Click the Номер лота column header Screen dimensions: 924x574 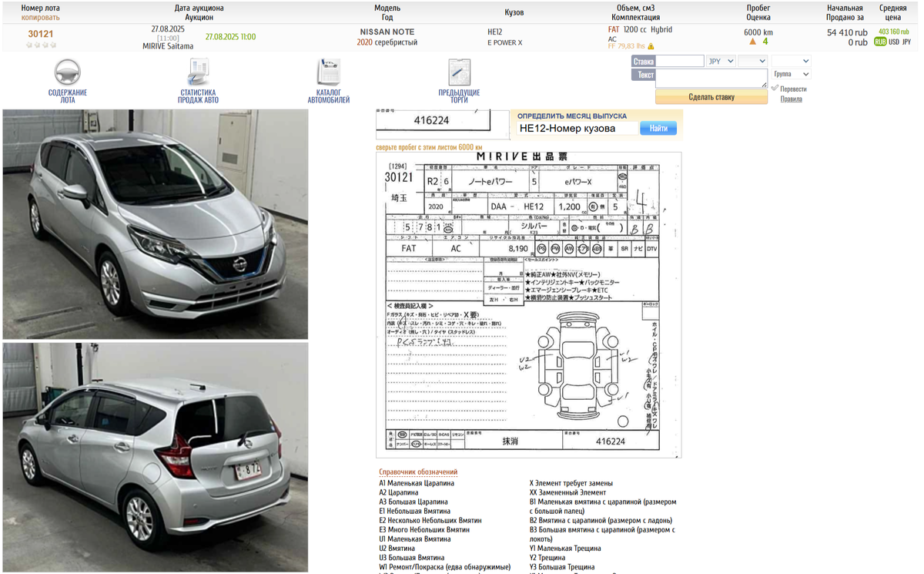41,8
